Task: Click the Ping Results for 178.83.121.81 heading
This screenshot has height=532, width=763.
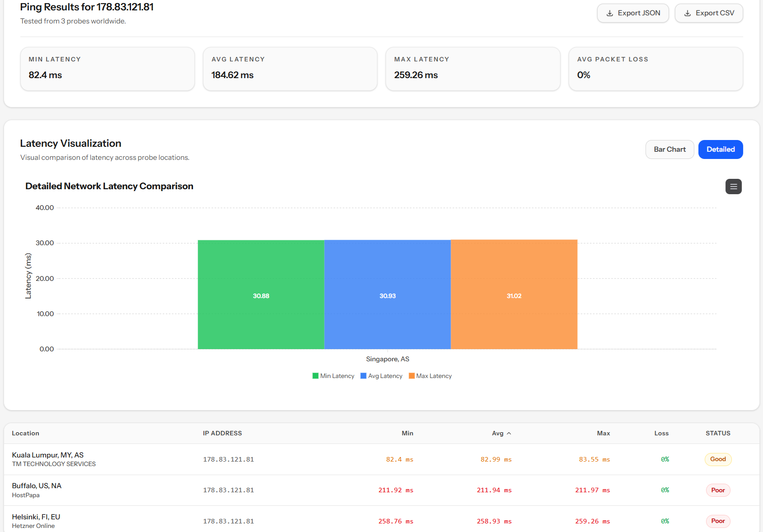Action: (x=87, y=7)
